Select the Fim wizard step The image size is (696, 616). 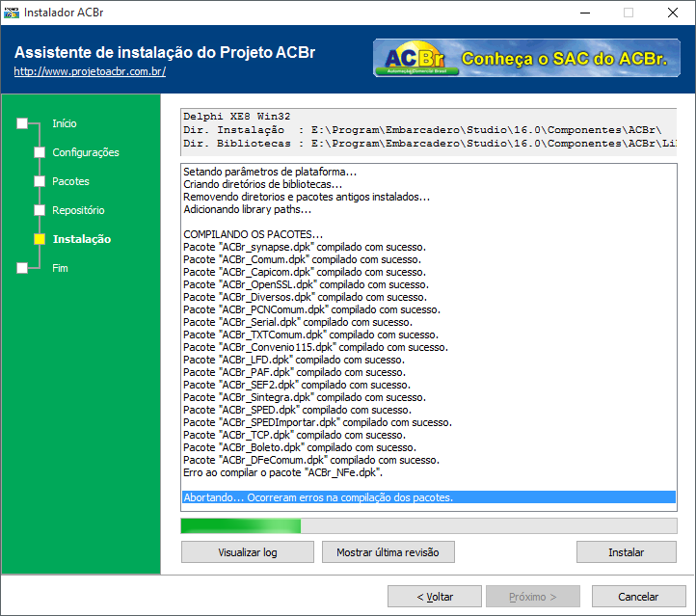60,268
